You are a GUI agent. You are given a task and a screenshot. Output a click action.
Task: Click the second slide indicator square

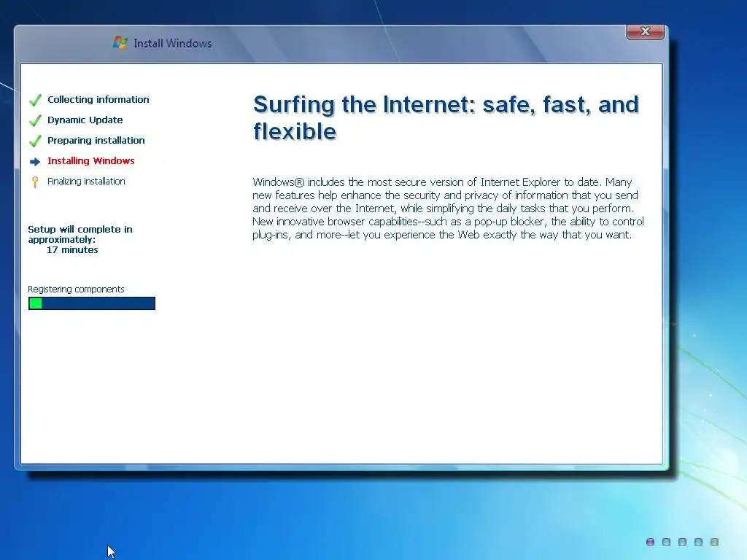pyautogui.click(x=667, y=542)
